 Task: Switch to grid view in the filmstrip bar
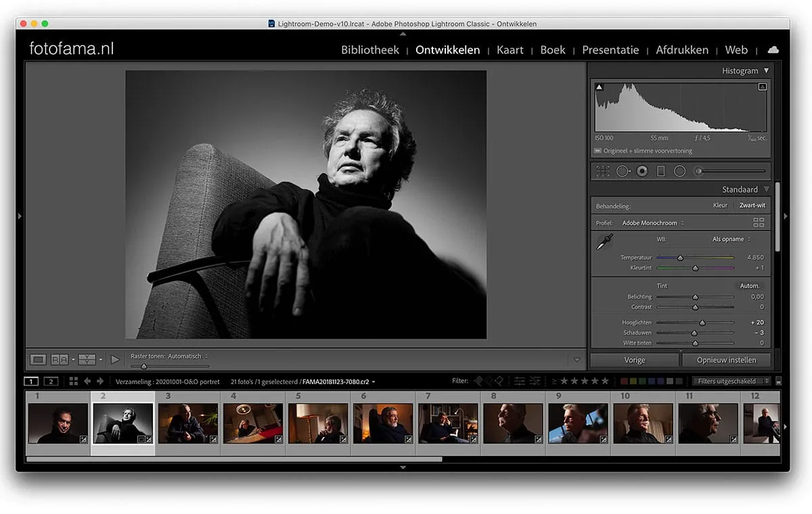(74, 381)
